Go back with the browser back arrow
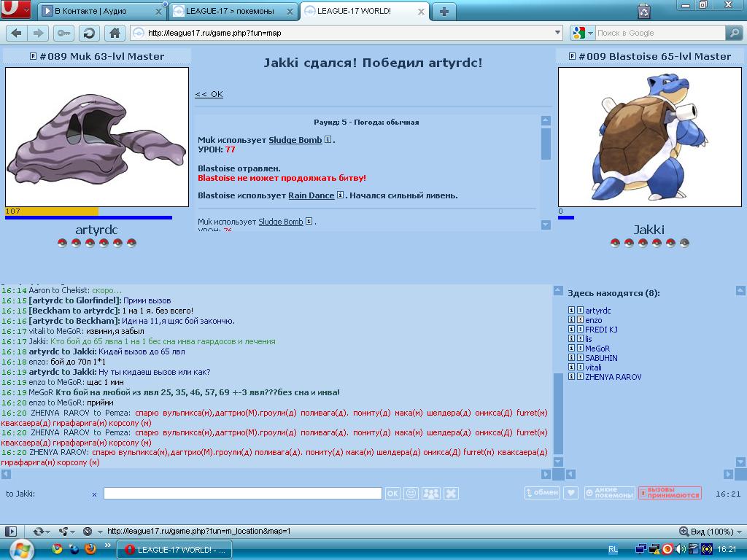747x560 pixels. point(17,33)
